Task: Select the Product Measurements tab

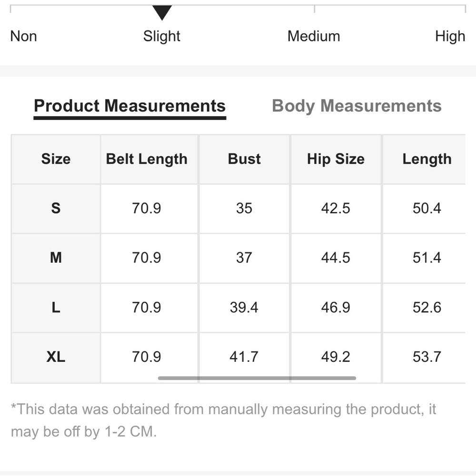Action: 129,106
